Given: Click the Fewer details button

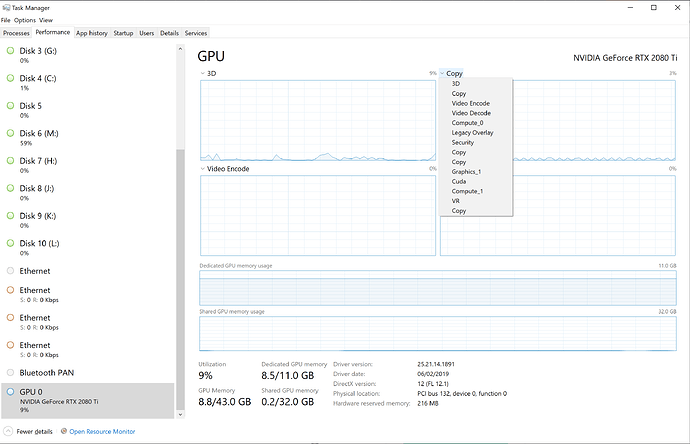Looking at the screenshot, I should tap(33, 432).
